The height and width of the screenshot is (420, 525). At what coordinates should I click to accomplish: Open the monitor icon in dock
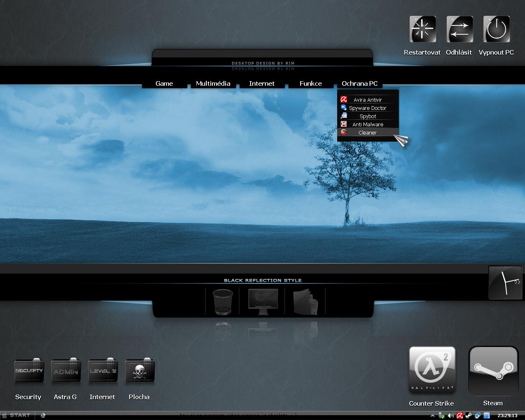[262, 302]
